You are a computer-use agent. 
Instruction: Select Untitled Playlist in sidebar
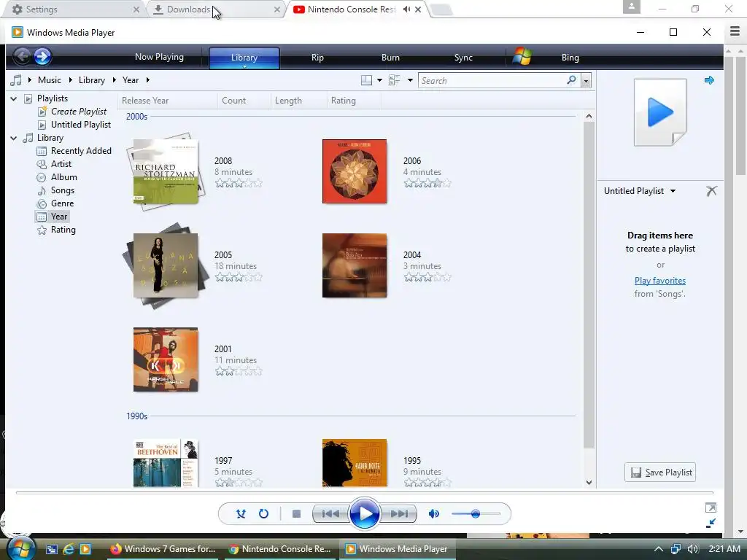click(x=80, y=124)
